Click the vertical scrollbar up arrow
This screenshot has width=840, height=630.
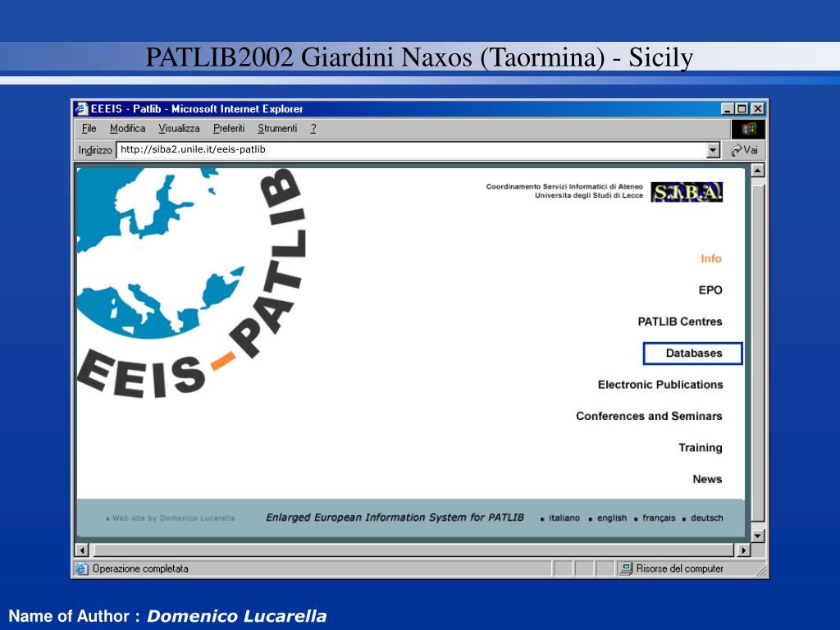click(757, 171)
